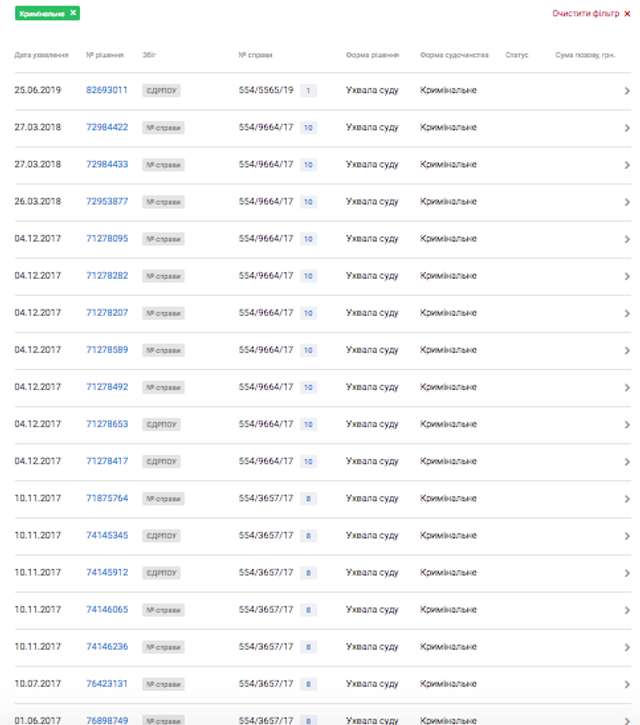Click count badge 1 next to case 554/5565/19

[308, 91]
